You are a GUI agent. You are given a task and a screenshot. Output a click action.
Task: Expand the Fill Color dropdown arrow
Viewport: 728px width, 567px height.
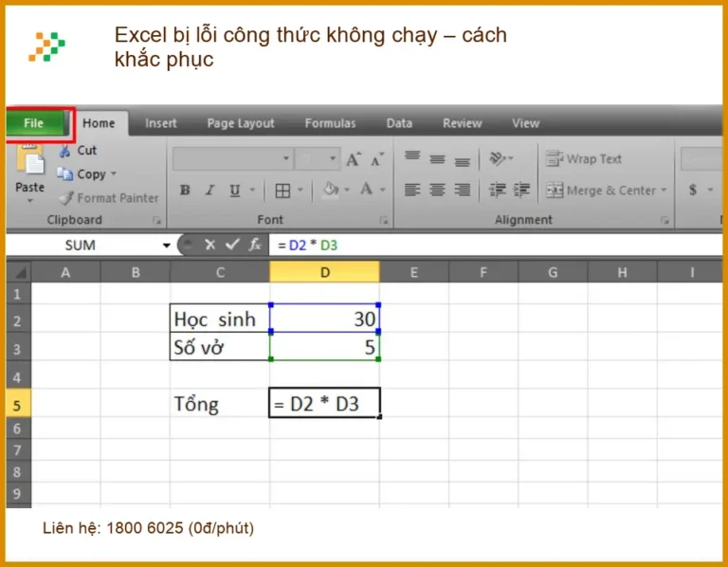[347, 190]
